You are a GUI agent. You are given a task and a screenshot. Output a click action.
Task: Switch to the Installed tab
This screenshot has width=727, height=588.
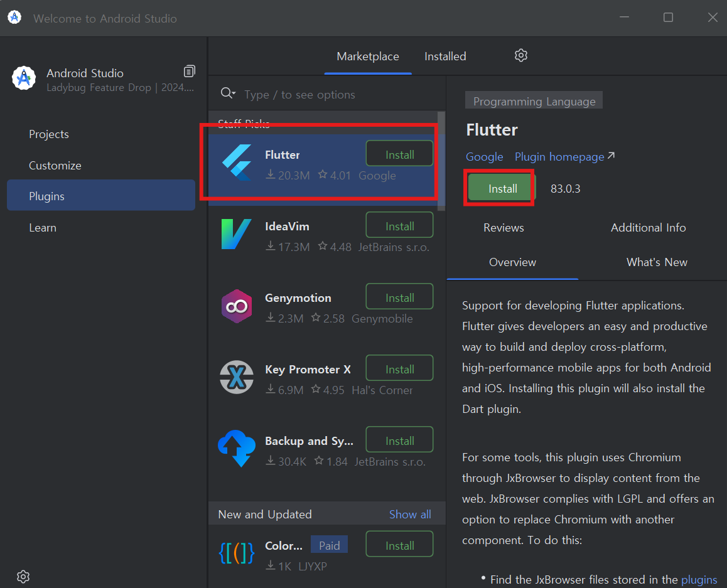[x=445, y=56]
